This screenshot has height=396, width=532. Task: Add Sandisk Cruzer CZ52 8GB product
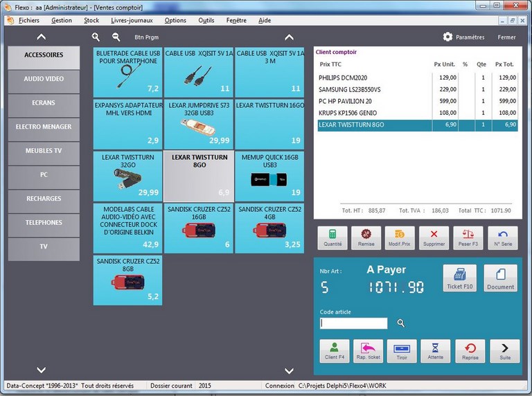pyautogui.click(x=128, y=280)
